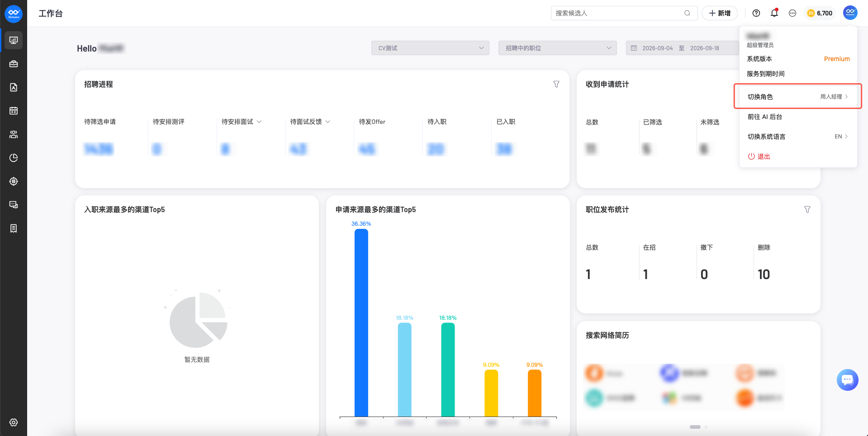Click the notification bell icon

774,13
